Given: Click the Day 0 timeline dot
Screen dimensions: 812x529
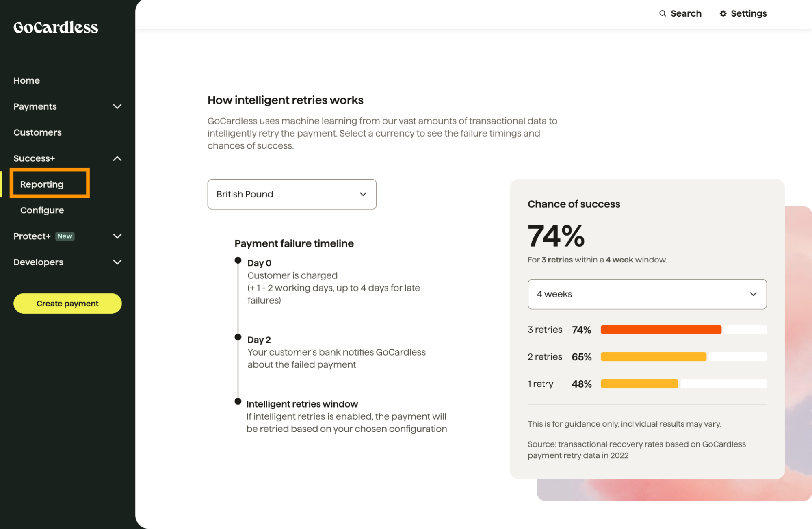Looking at the screenshot, I should 238,260.
